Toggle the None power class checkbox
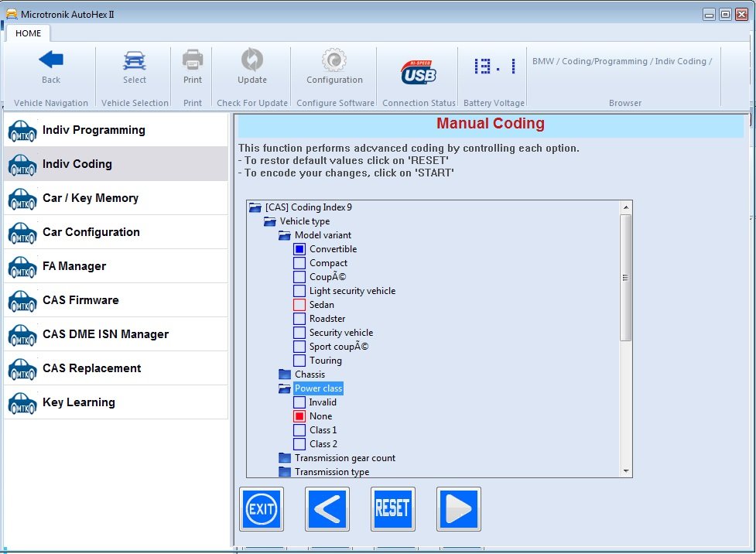The width and height of the screenshot is (756, 554). coord(299,416)
